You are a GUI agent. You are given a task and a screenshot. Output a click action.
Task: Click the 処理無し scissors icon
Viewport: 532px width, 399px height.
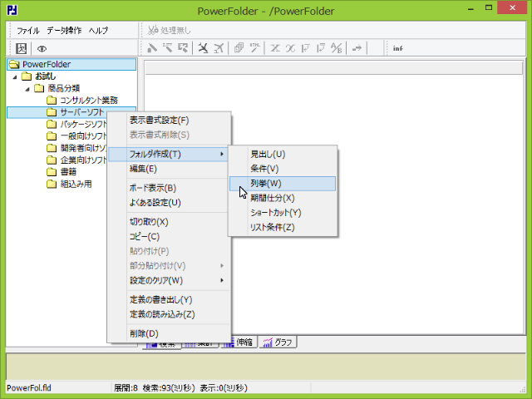click(x=153, y=30)
